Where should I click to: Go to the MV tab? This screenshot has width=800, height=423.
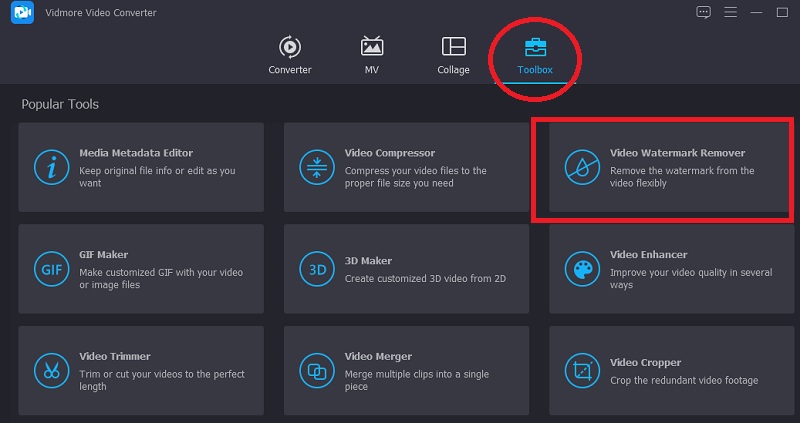[372, 55]
